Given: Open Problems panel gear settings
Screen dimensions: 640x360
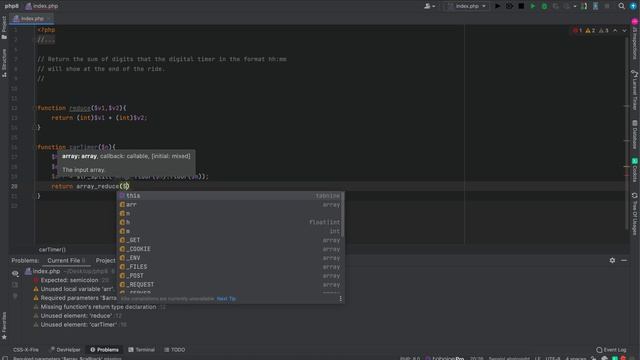Looking at the screenshot, I should [612, 260].
